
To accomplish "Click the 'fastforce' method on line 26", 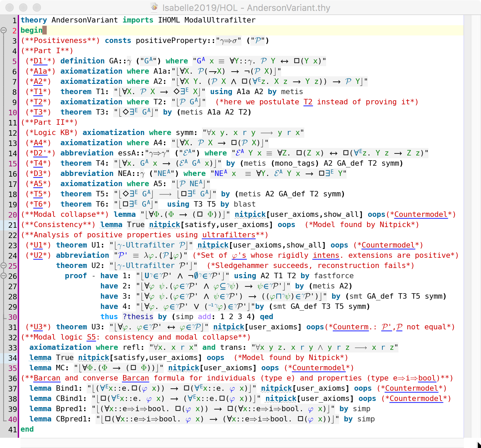I will [x=334, y=276].
